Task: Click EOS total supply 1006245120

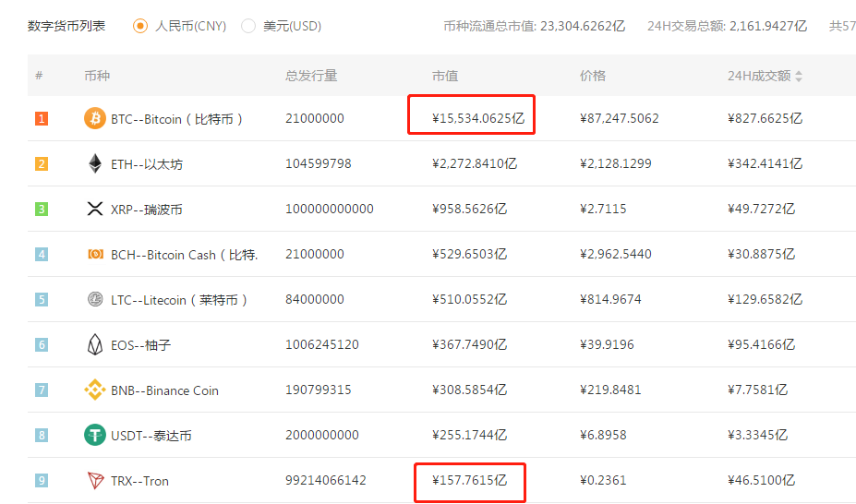Action: [322, 344]
